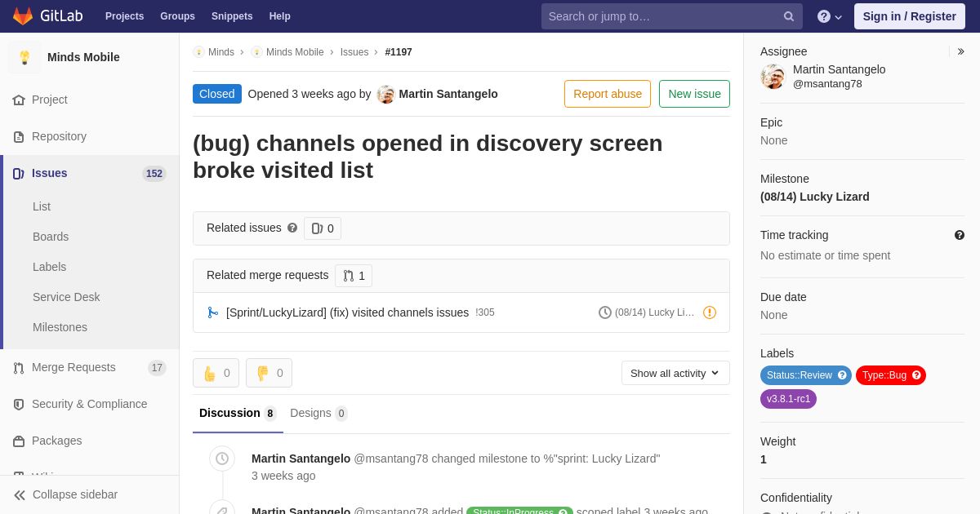
Task: Open the Milestones submenu item
Action: pyautogui.click(x=60, y=327)
